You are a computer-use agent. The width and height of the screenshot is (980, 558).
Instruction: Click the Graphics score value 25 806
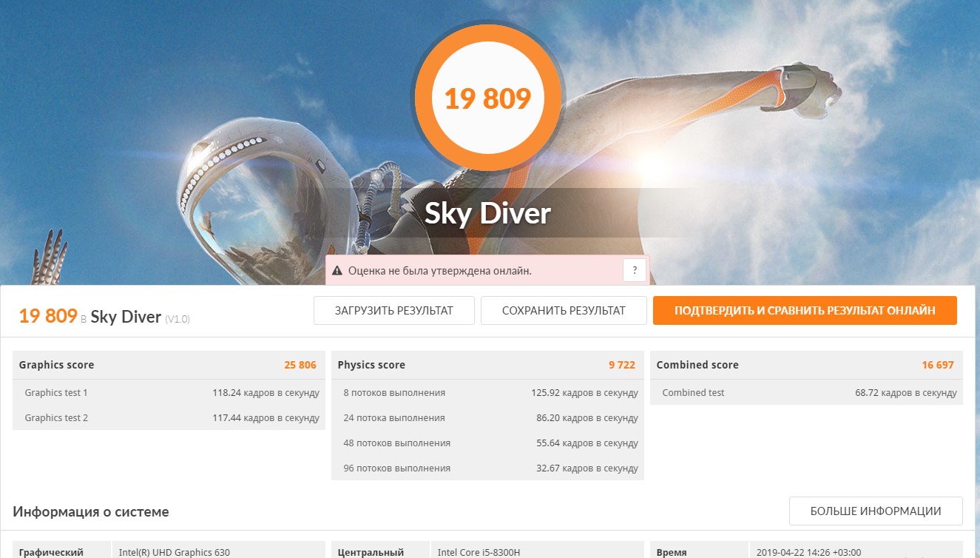(x=300, y=365)
